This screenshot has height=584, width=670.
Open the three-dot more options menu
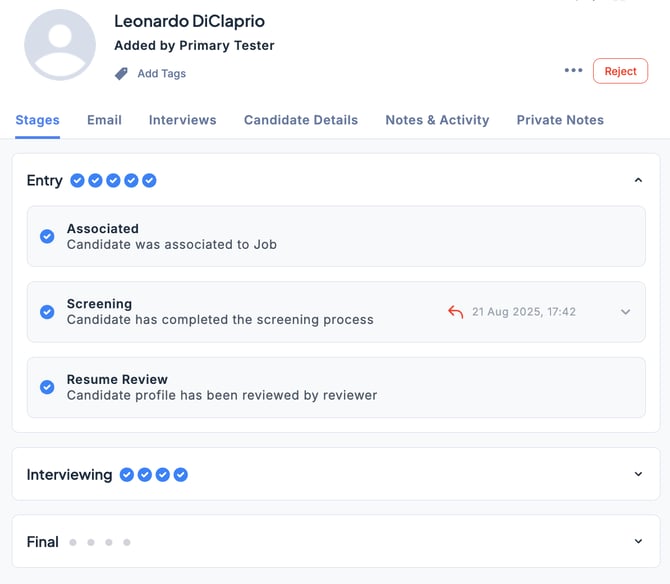coord(573,70)
